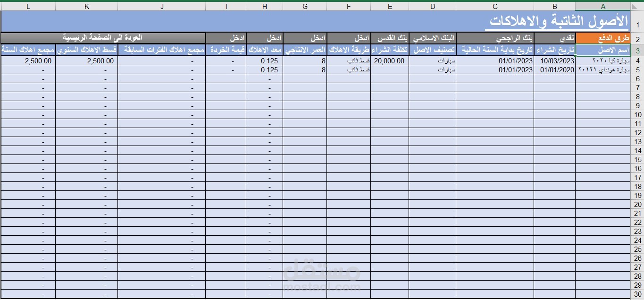This screenshot has height=300, width=644.
Task: Select rate 0.125 in row 5
Action: pyautogui.click(x=264, y=69)
